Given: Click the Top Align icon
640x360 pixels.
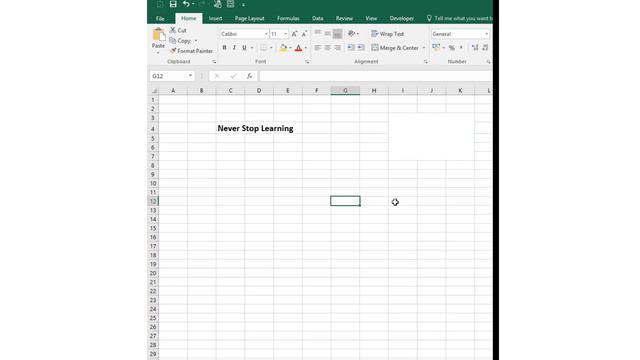Looking at the screenshot, I should [x=318, y=34].
